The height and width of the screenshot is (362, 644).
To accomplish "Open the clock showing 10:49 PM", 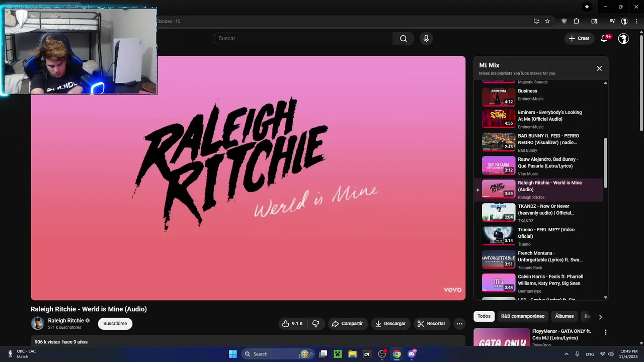I will pyautogui.click(x=629, y=354).
